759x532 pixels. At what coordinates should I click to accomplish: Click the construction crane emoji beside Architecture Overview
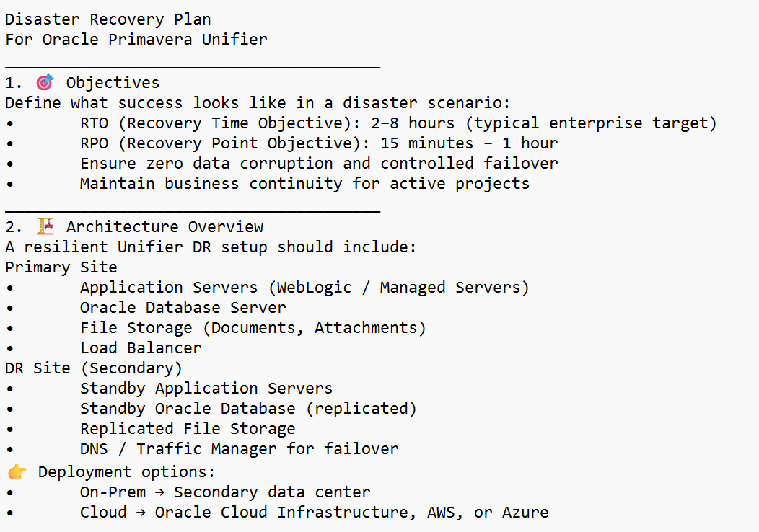(x=45, y=226)
